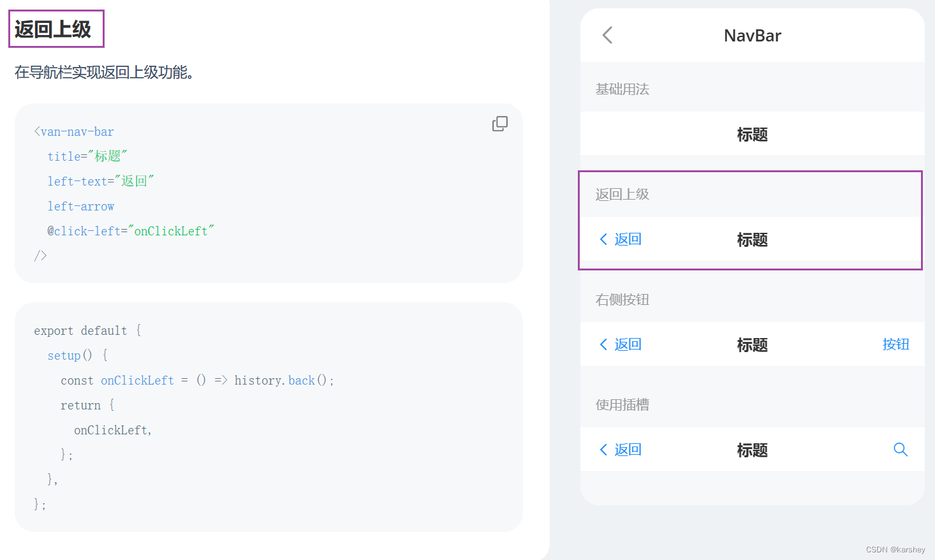The width and height of the screenshot is (935, 560).
Task: Click the onClickLeft, return value line
Action: point(113,430)
